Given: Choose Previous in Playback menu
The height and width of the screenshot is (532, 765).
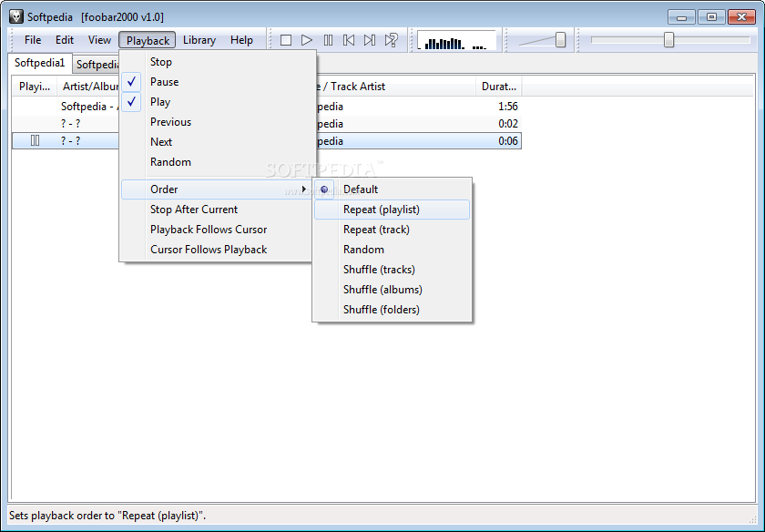Looking at the screenshot, I should [217, 121].
